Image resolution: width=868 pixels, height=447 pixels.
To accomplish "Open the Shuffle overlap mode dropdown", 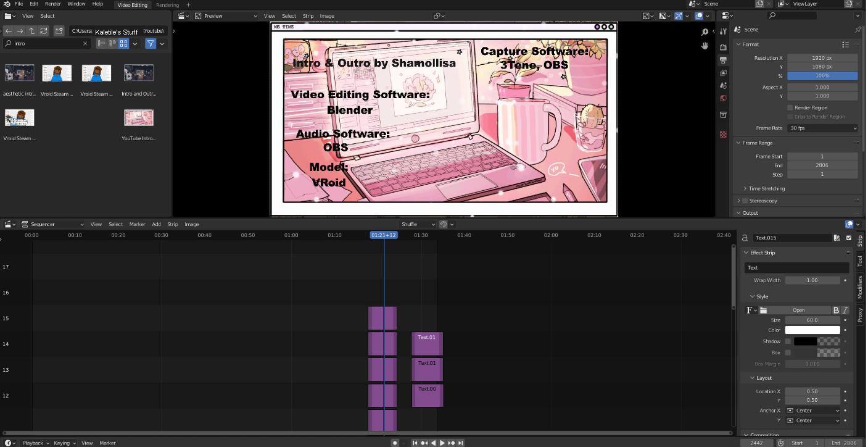I will [418, 224].
